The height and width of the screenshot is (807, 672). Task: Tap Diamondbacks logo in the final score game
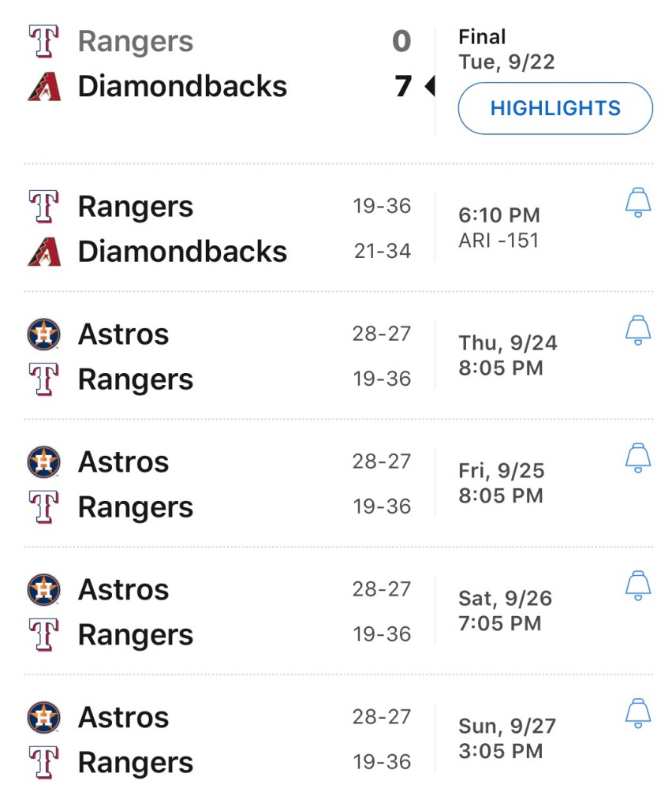43,86
